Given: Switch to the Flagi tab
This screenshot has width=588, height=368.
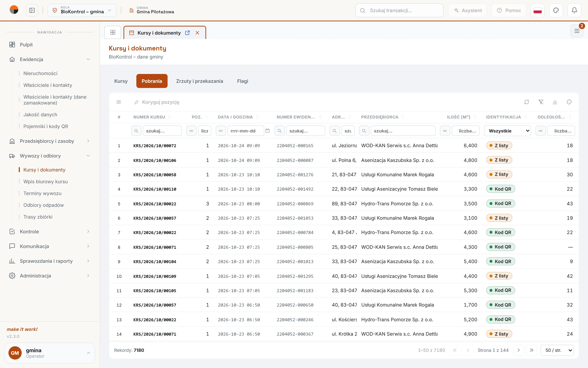Looking at the screenshot, I should coord(243,81).
